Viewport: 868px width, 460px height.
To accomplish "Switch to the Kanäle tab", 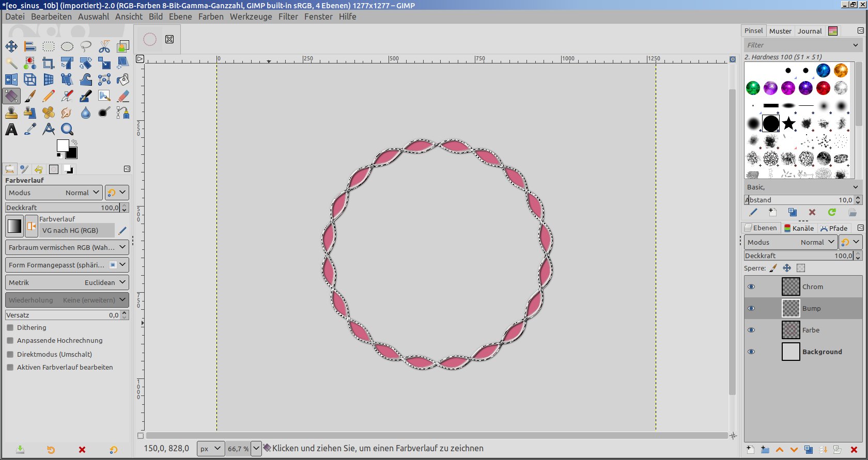I will pos(799,228).
